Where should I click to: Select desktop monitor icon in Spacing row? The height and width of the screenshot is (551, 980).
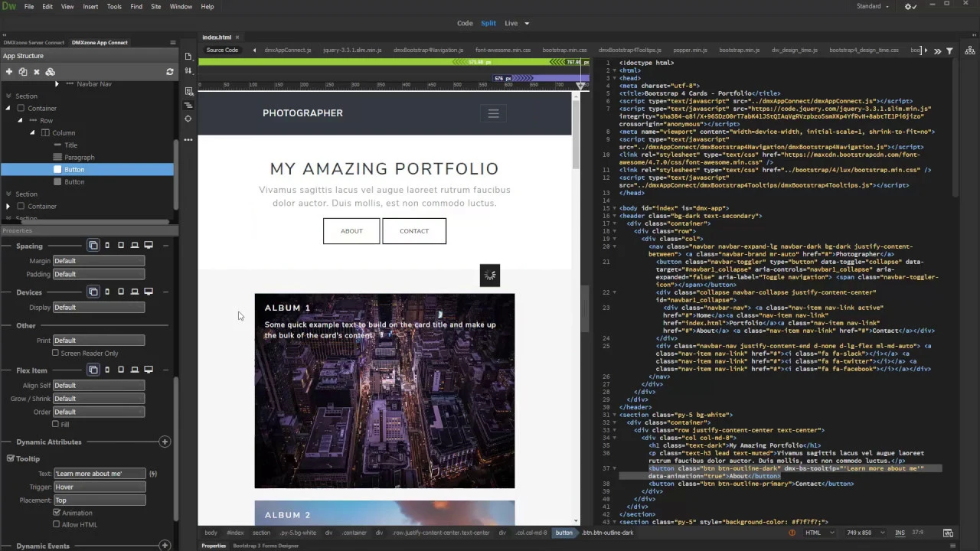point(149,246)
